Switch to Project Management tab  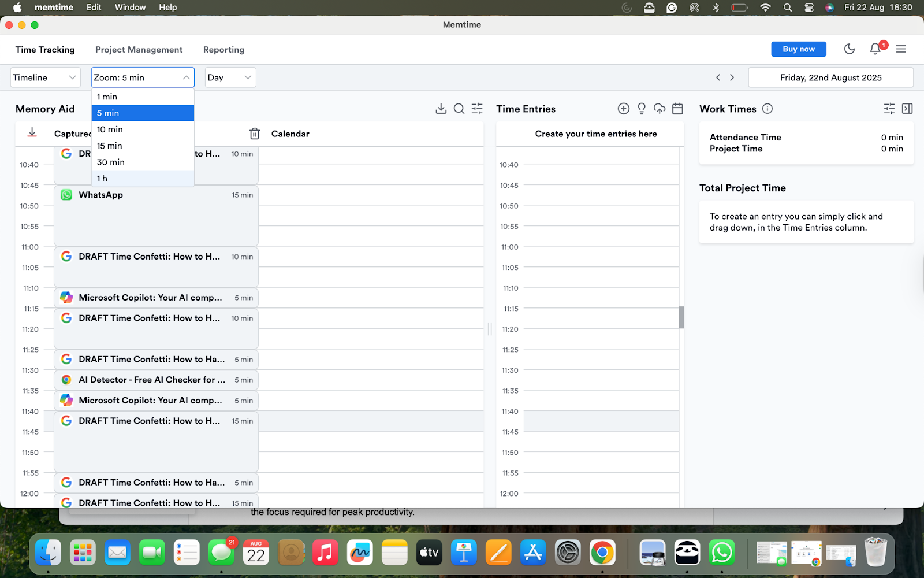click(x=139, y=50)
